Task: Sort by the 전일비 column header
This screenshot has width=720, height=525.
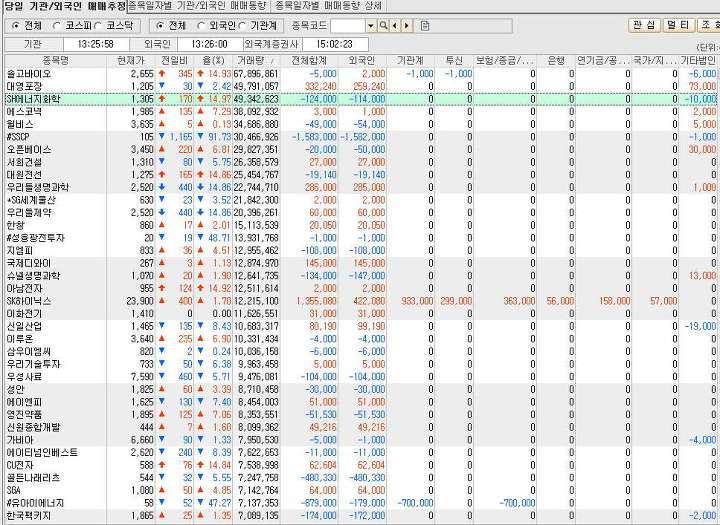Action: click(174, 61)
